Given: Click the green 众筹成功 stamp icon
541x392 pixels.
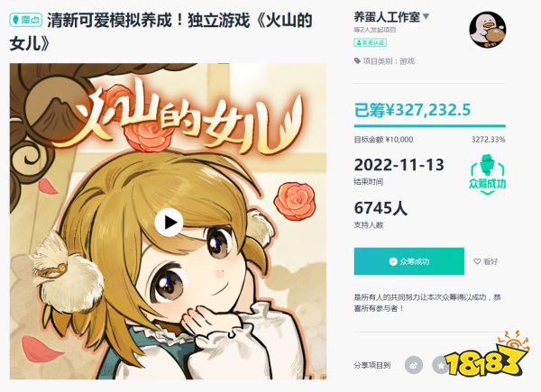Looking at the screenshot, I should 487,175.
